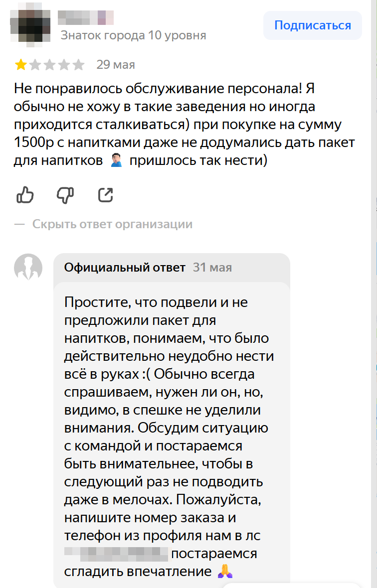The height and width of the screenshot is (588, 377).
Task: Click the thumbs down icon under the review
Action: [x=65, y=195]
